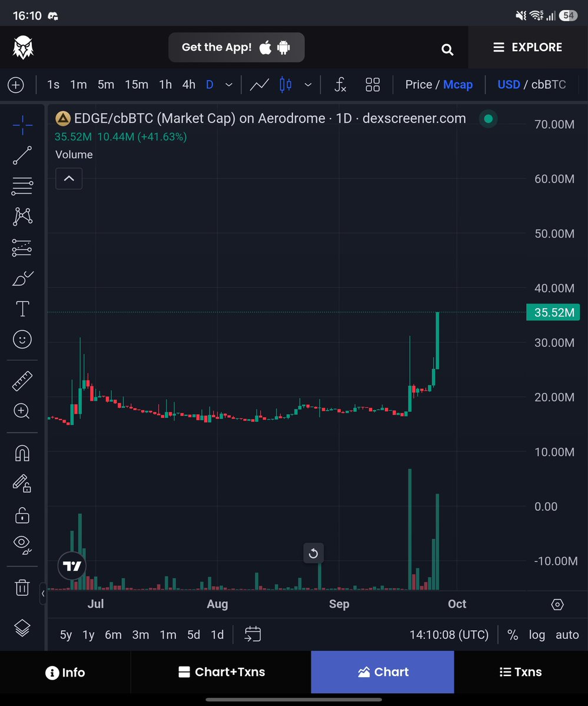Select the ruler measure tool
Image resolution: width=588 pixels, height=706 pixels.
[22, 381]
